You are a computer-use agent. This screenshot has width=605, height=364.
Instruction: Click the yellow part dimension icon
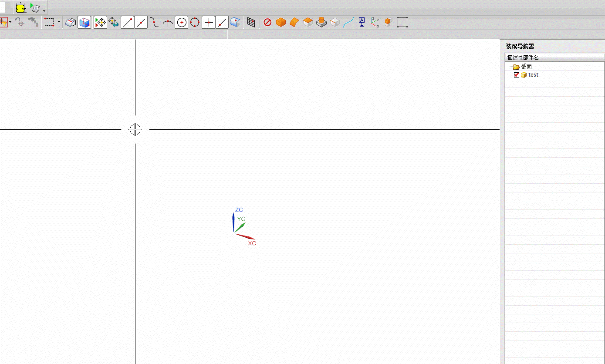[21, 7]
